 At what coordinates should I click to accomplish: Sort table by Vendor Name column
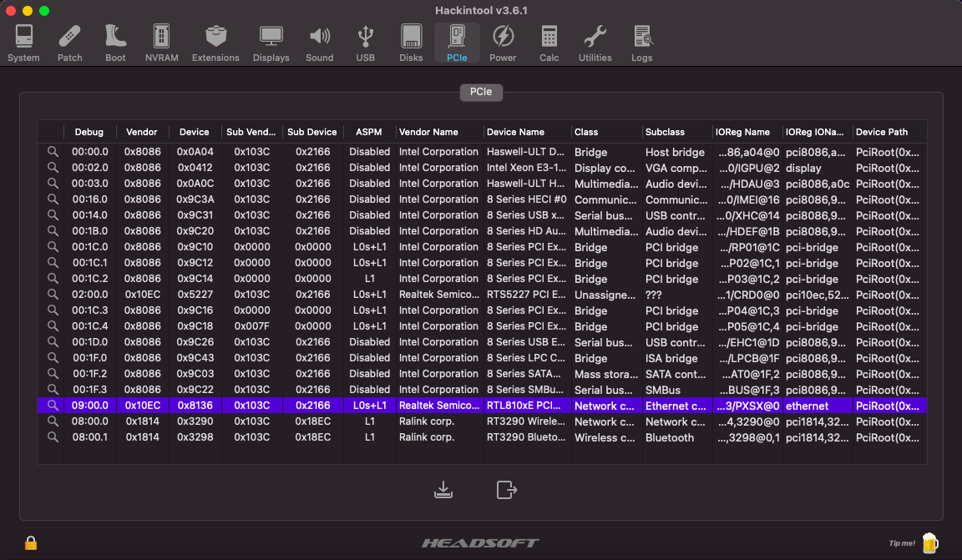(439, 132)
